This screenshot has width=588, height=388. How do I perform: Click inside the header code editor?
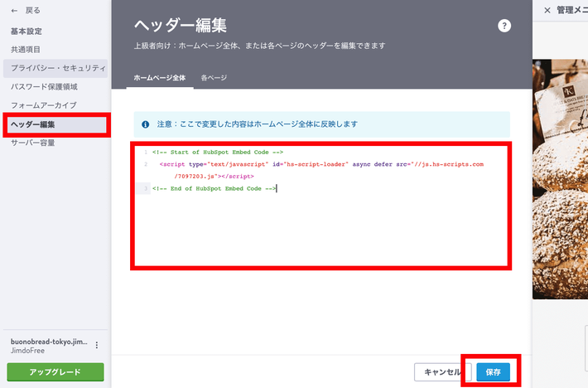tap(321, 206)
